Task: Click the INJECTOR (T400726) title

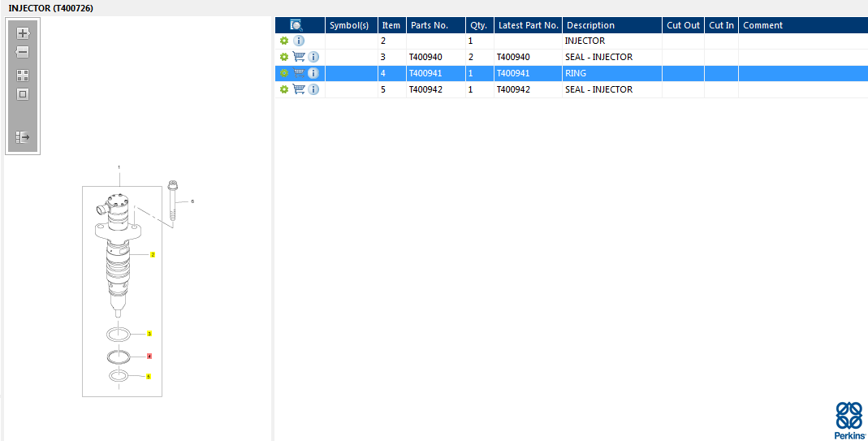Action: pos(51,8)
